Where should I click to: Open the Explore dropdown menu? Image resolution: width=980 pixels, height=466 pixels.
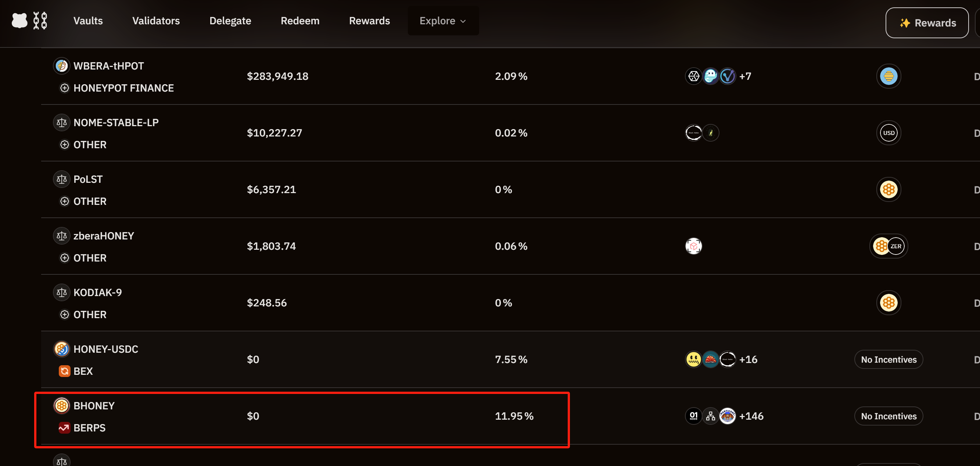(443, 21)
